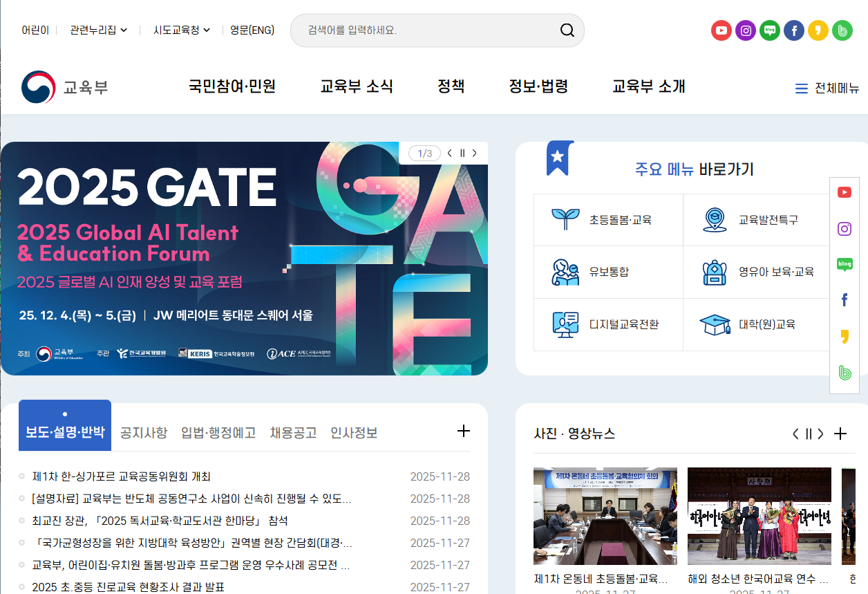The image size is (868, 594).
Task: Open 초등돌봄·교육 quick menu
Action: click(x=608, y=220)
